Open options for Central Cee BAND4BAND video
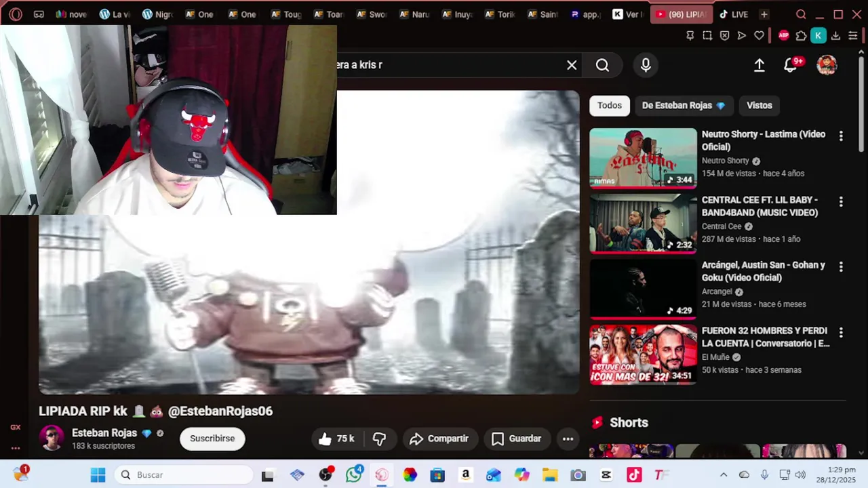 tap(841, 202)
